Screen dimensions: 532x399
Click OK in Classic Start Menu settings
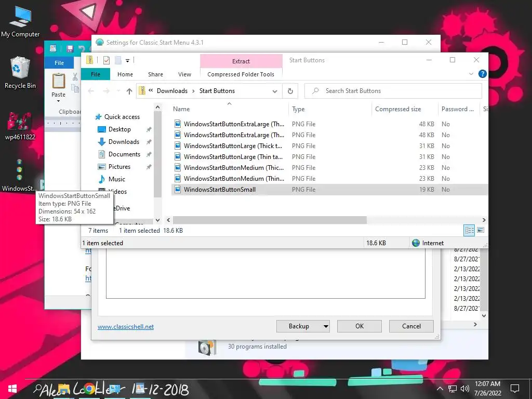[x=360, y=326]
